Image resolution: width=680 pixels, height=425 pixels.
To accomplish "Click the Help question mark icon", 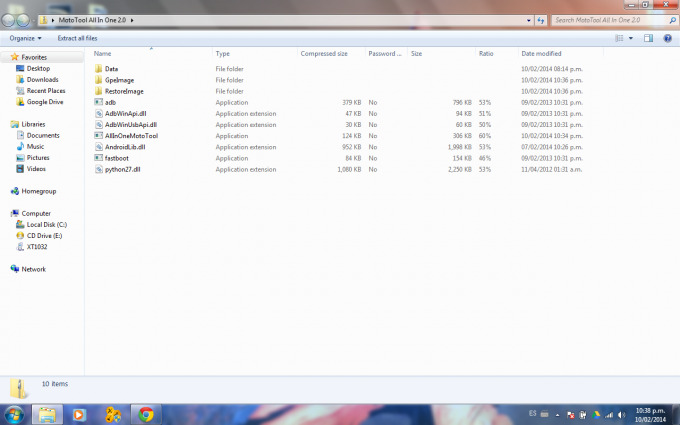I will [x=667, y=38].
